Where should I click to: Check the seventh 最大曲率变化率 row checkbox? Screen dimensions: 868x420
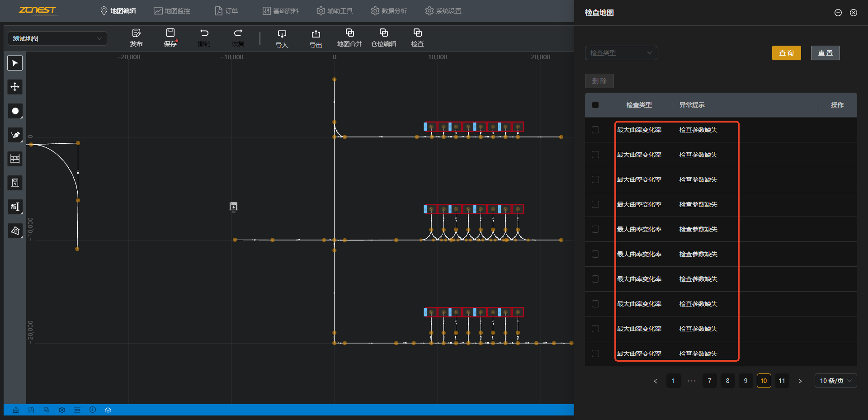point(595,279)
